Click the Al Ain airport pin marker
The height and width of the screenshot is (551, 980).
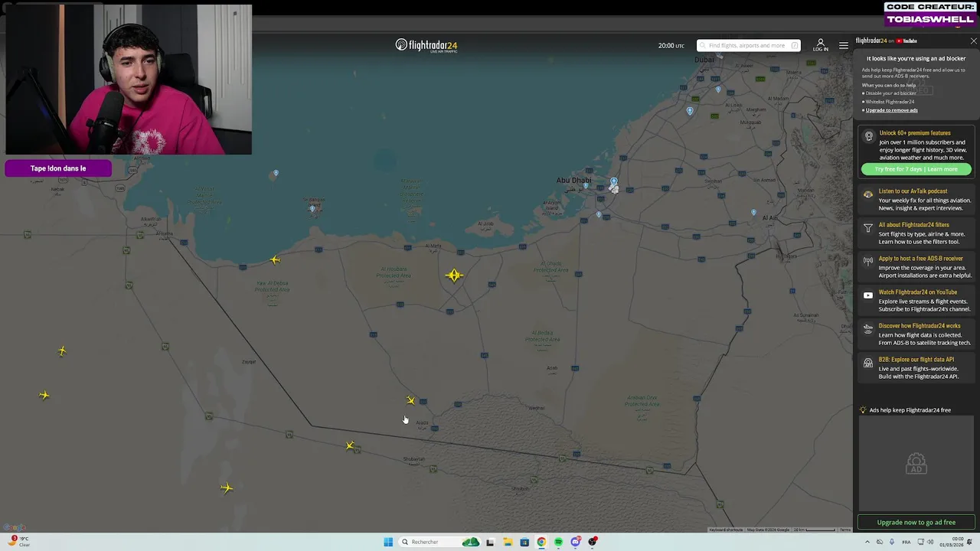click(x=753, y=212)
